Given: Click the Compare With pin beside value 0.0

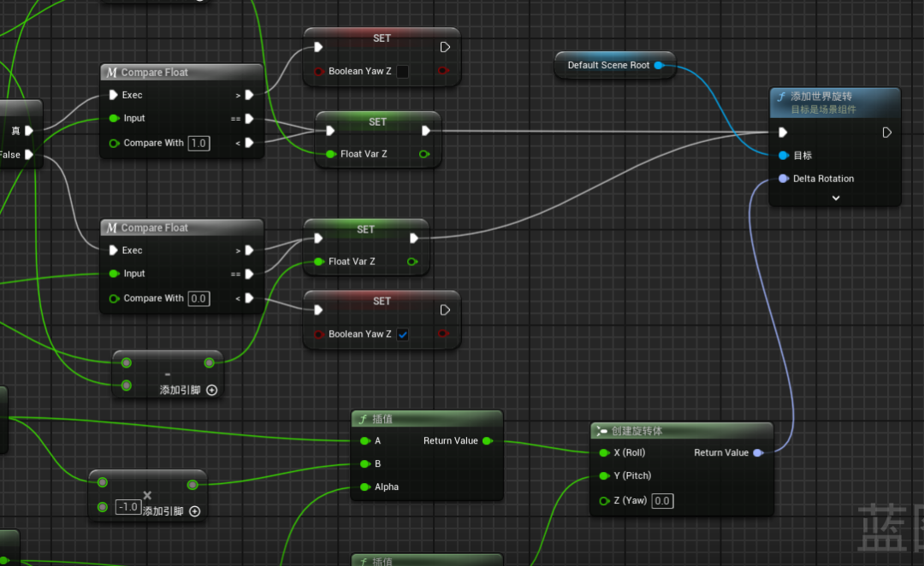Looking at the screenshot, I should click(115, 298).
